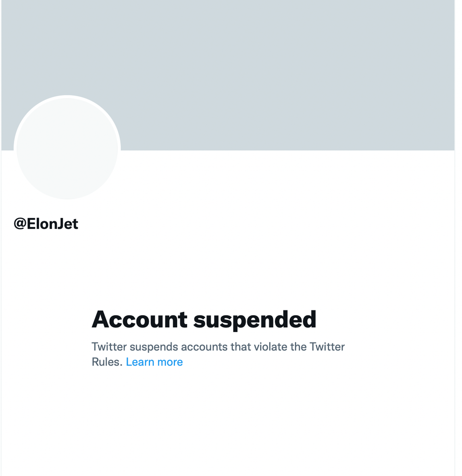Click the word "Learn" in the blue link

point(140,362)
